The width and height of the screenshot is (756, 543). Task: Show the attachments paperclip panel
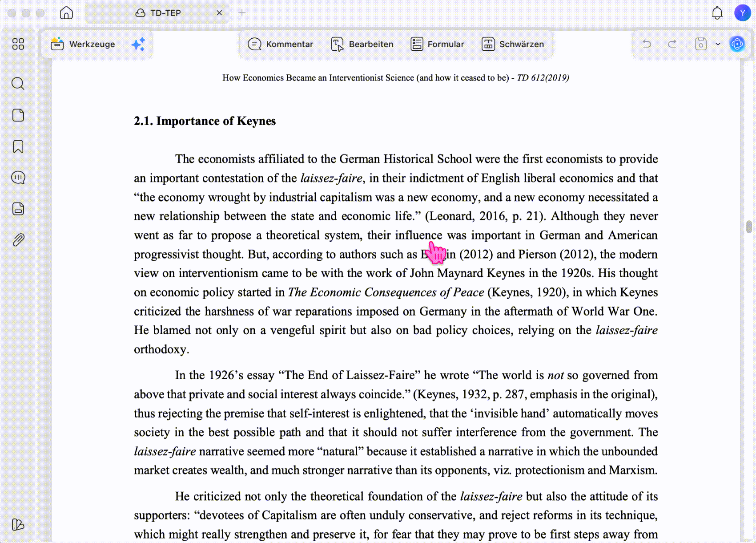click(x=18, y=240)
